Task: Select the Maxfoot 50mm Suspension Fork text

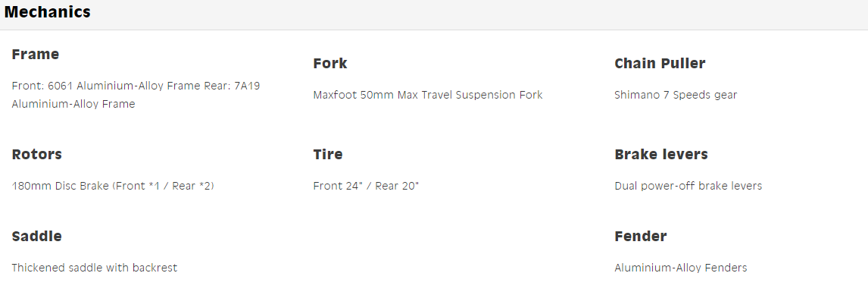Action: 428,95
